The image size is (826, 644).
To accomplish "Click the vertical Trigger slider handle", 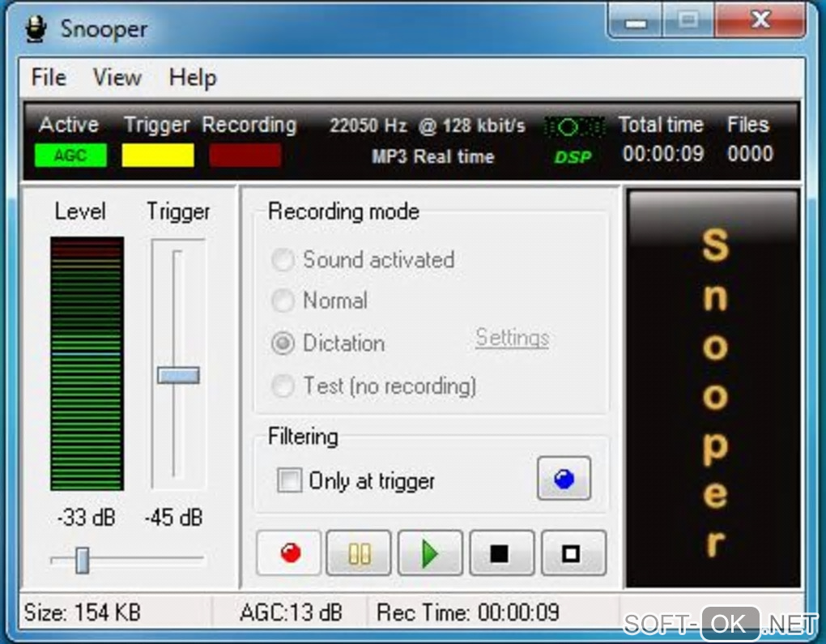I will (179, 375).
